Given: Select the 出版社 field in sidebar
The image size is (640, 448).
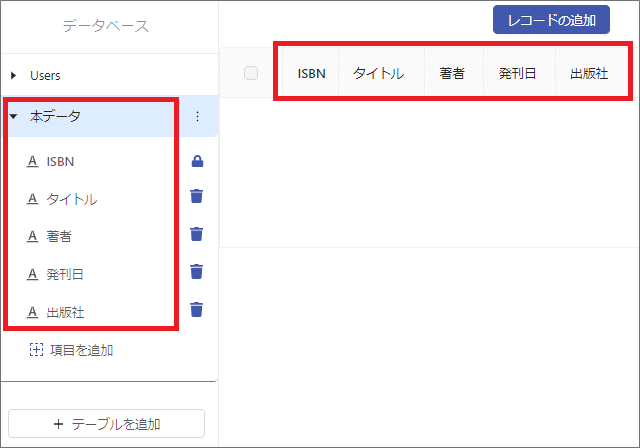Looking at the screenshot, I should tap(65, 312).
